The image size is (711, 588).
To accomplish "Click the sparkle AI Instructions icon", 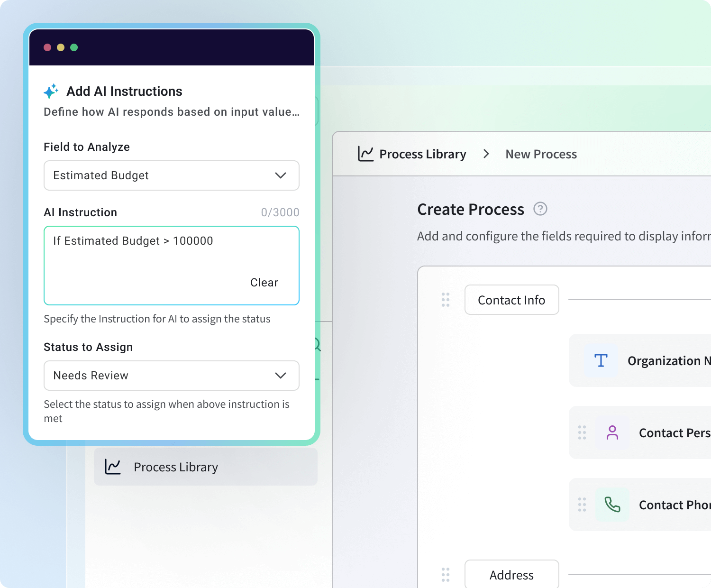I will coord(51,91).
